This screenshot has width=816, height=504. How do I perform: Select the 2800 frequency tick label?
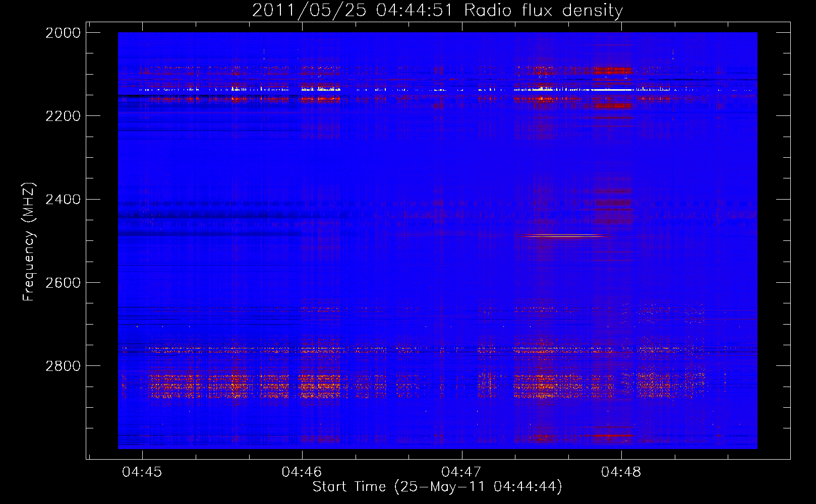point(63,366)
